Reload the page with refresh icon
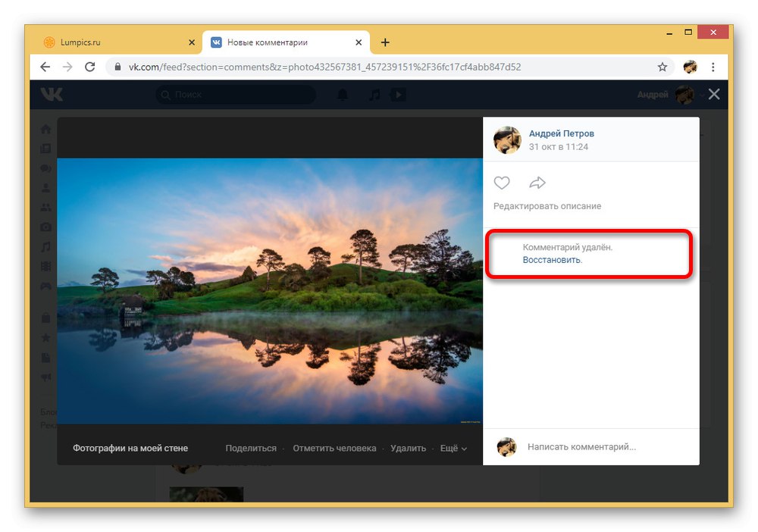The image size is (758, 532). [x=90, y=67]
